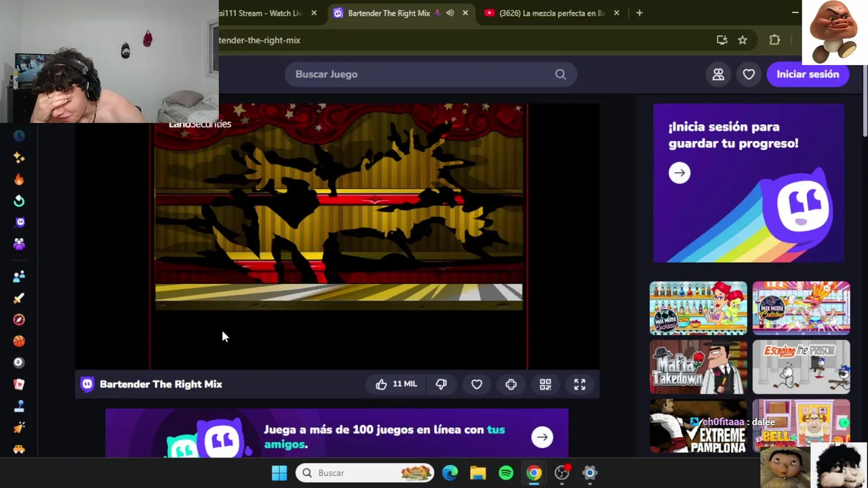868x488 pixels.
Task: Click arrow on Inicia sesión para guardar banner
Action: [679, 173]
